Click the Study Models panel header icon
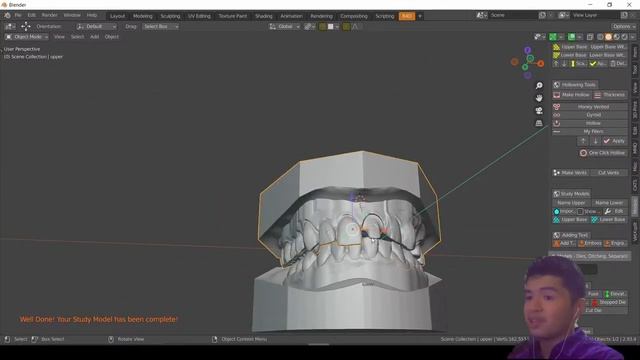Viewport: 640px width, 360px height. [x=557, y=194]
